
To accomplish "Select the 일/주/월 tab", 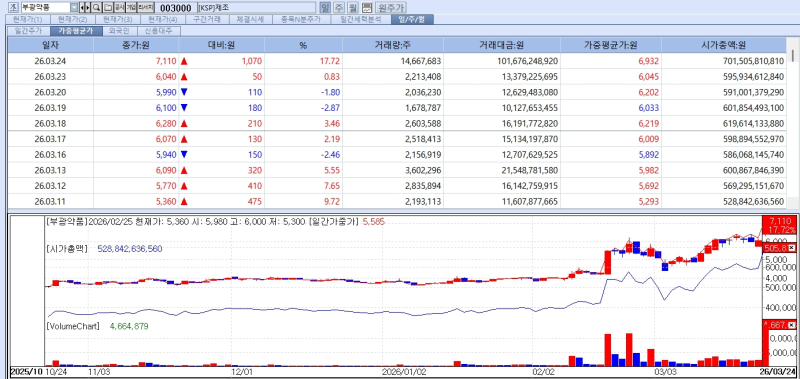I will click(412, 19).
